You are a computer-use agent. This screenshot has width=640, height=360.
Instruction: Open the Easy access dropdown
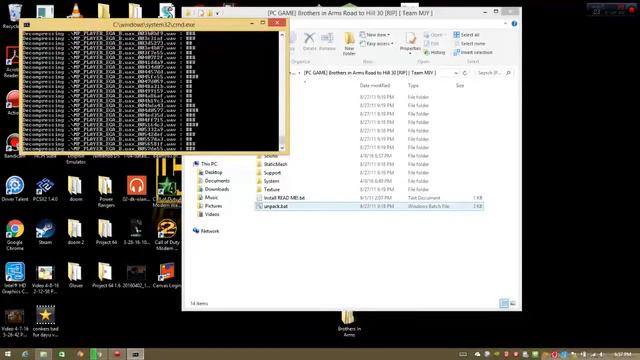(376, 44)
